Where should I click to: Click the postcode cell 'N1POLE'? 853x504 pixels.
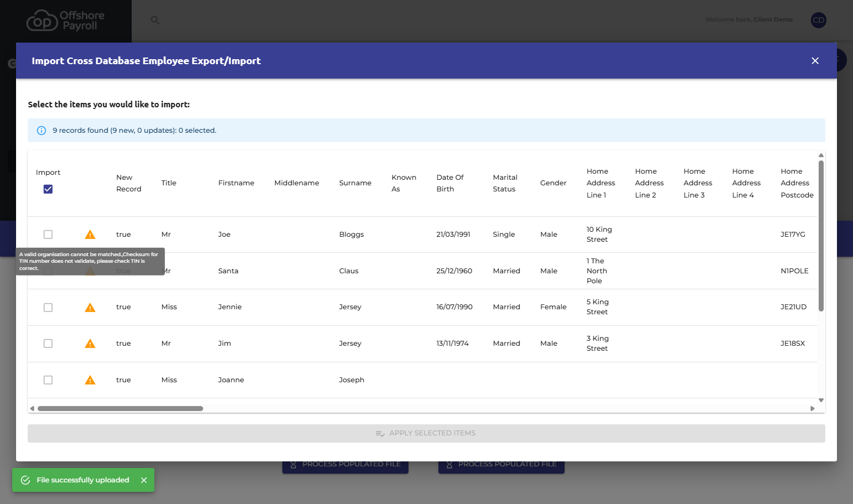794,271
